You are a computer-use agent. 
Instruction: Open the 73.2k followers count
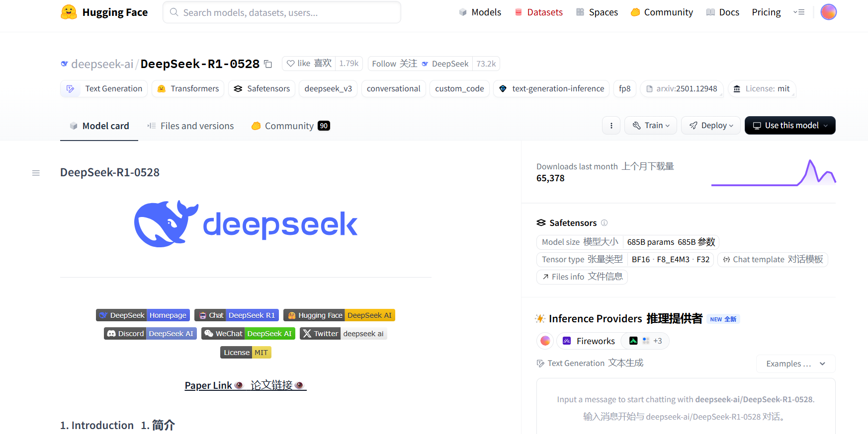tap(486, 64)
